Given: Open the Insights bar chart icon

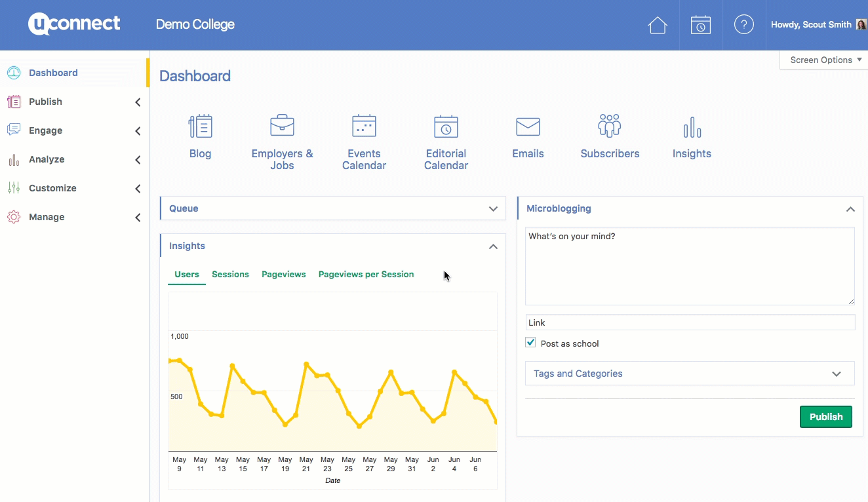Looking at the screenshot, I should 692,126.
